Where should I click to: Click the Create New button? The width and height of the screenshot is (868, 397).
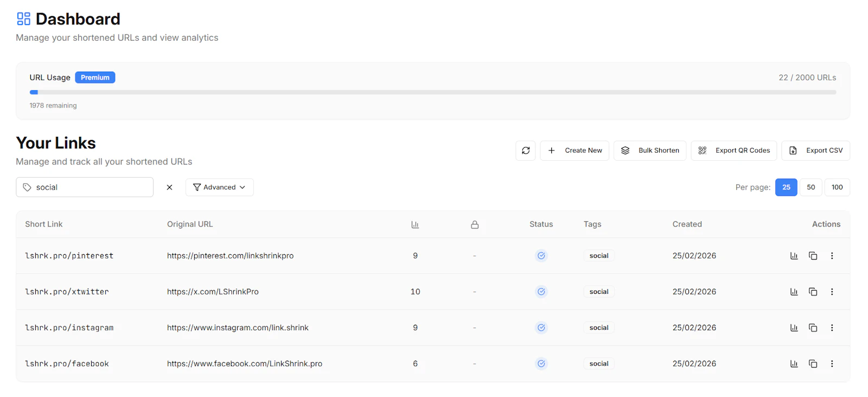pyautogui.click(x=575, y=150)
